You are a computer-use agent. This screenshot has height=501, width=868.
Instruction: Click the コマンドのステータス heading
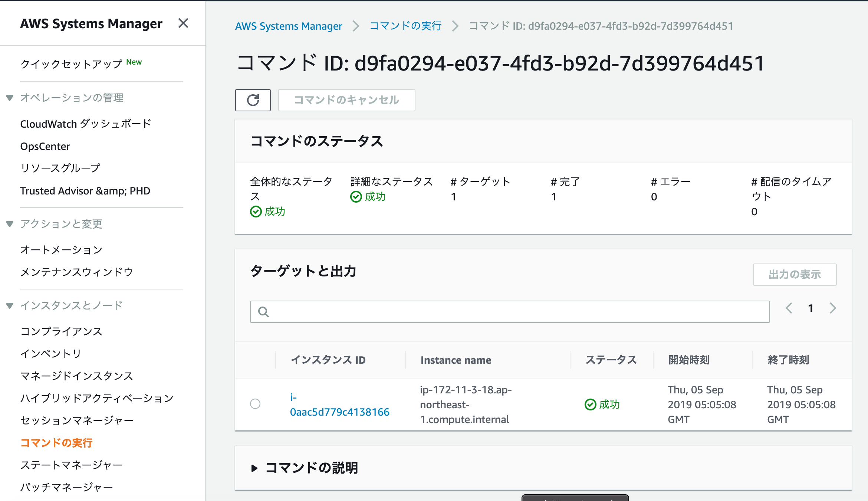click(x=317, y=141)
